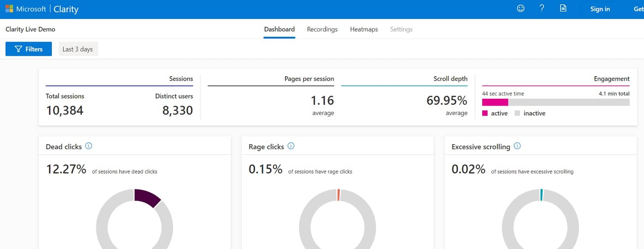Click 'of sessions have rage clicks' text

(x=320, y=172)
